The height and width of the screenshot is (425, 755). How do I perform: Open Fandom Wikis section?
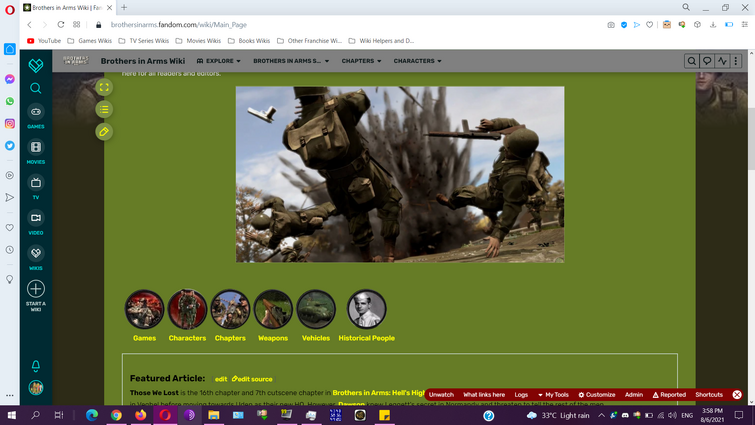point(36,258)
